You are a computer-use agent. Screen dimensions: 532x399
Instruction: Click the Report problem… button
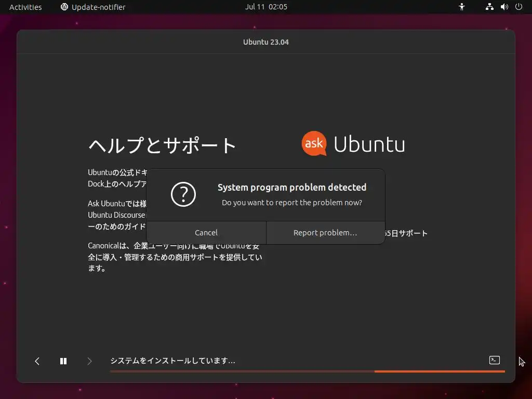pos(325,233)
